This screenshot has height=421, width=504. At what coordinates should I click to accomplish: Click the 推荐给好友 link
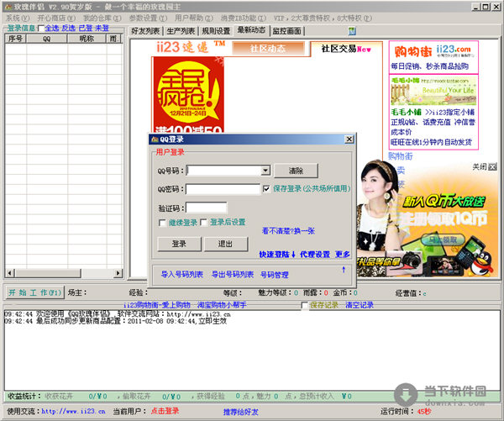pyautogui.click(x=241, y=412)
